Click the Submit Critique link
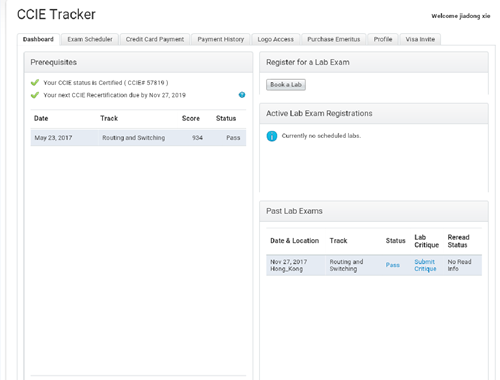 click(425, 265)
